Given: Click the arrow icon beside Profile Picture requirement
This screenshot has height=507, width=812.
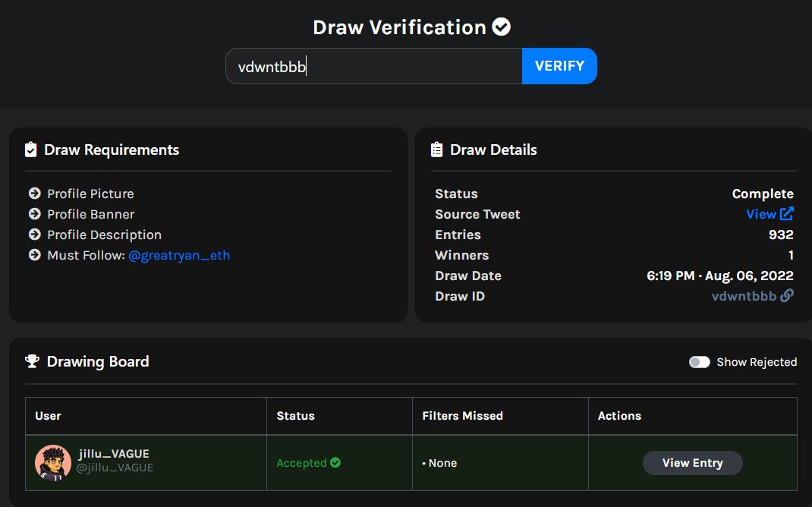Looking at the screenshot, I should tap(33, 194).
